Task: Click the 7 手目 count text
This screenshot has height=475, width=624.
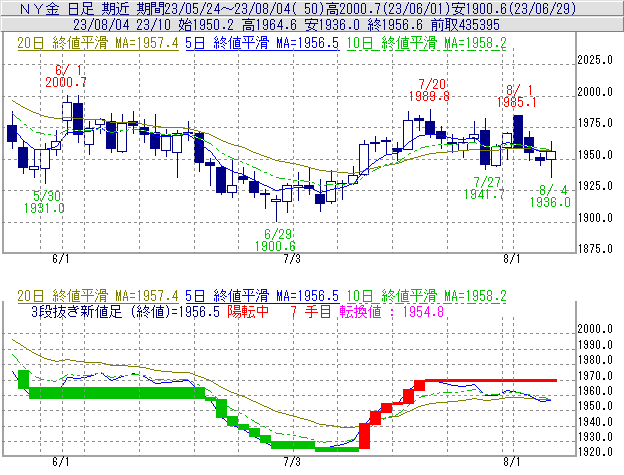Action: click(x=311, y=311)
